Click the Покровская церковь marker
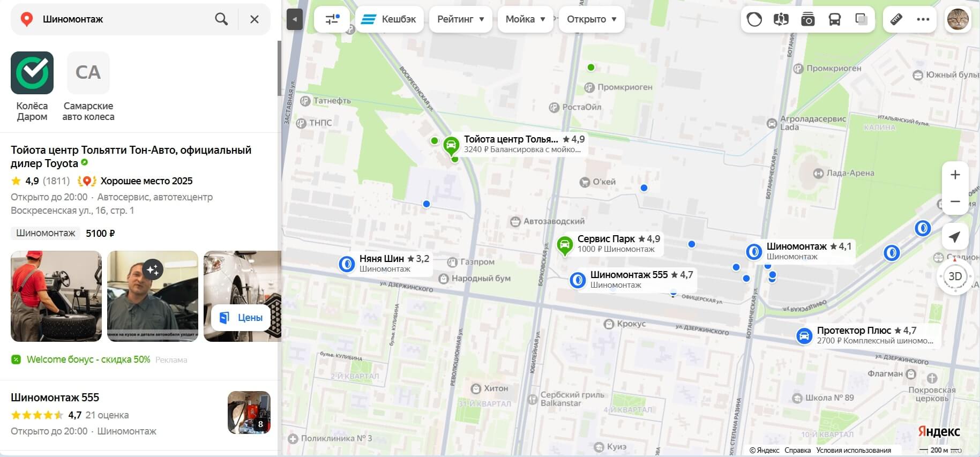 click(932, 378)
